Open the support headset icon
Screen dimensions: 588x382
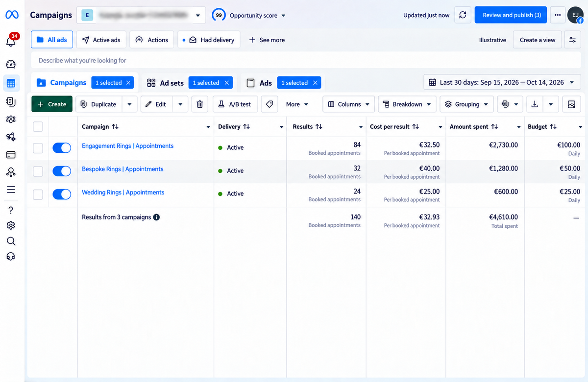pyautogui.click(x=11, y=256)
